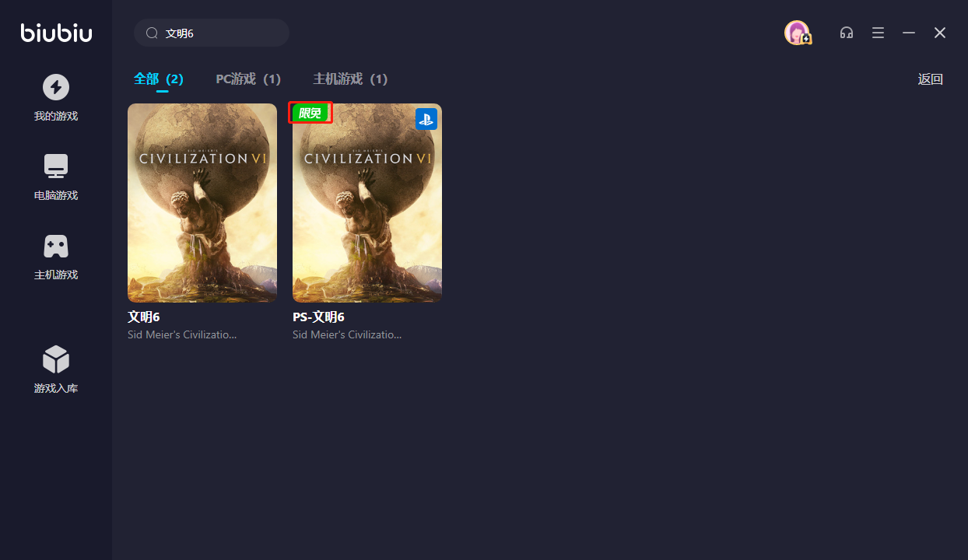
Task: Click Sid Meier's subtitle under 文明6
Action: (182, 334)
